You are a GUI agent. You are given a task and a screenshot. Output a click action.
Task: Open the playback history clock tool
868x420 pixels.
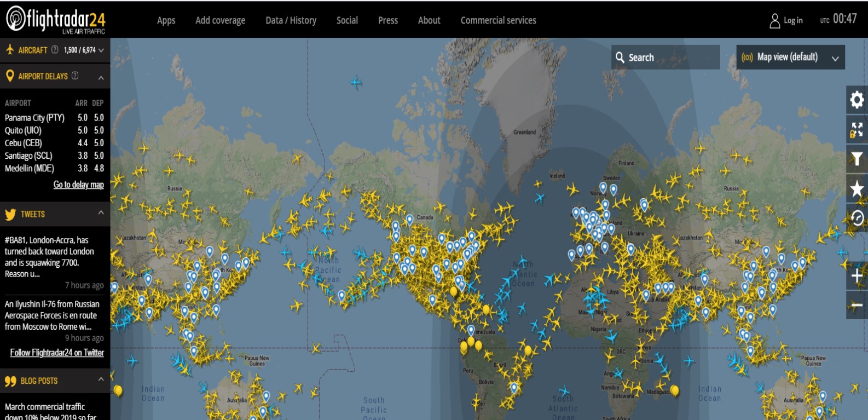click(857, 218)
